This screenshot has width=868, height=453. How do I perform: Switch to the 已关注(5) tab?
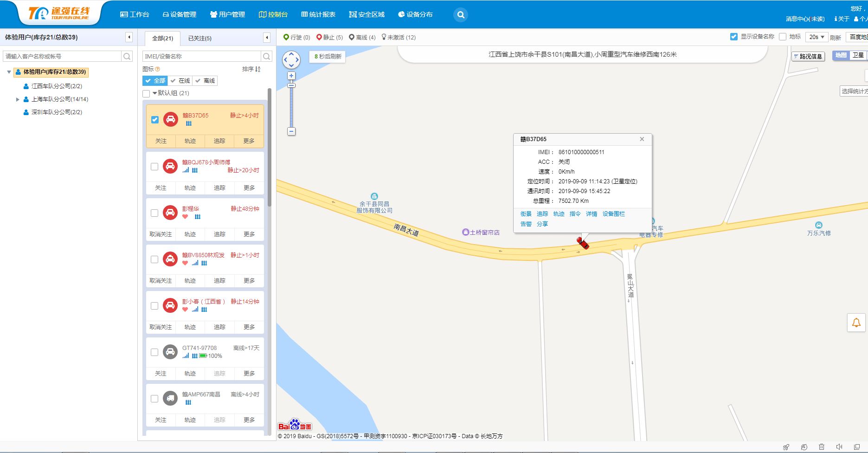pyautogui.click(x=200, y=39)
